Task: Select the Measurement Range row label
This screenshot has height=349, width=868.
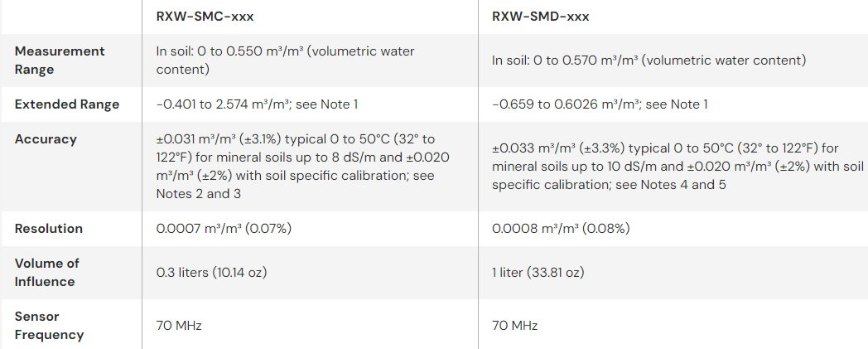Action: coord(60,61)
